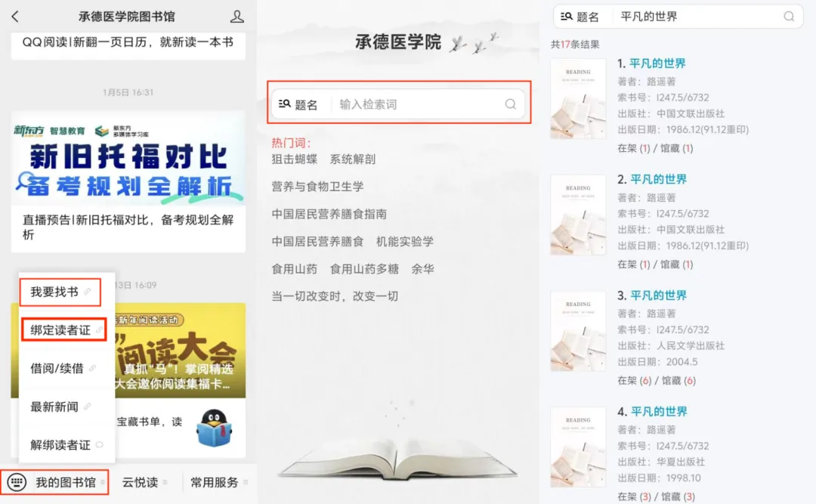816x504 pixels.
Task: Open the profile icon beside 承德医学院图书馆
Action: (x=236, y=17)
